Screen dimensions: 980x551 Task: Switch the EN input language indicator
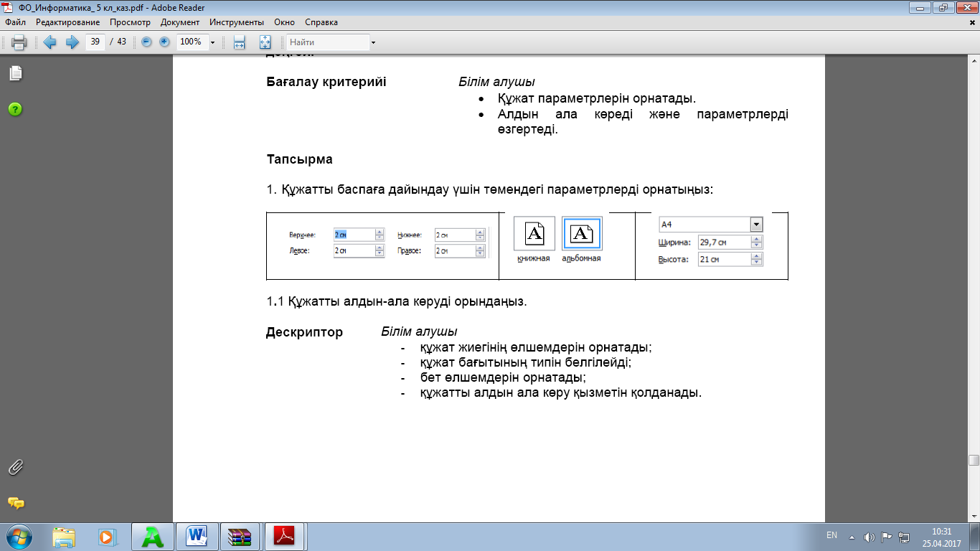pyautogui.click(x=832, y=535)
